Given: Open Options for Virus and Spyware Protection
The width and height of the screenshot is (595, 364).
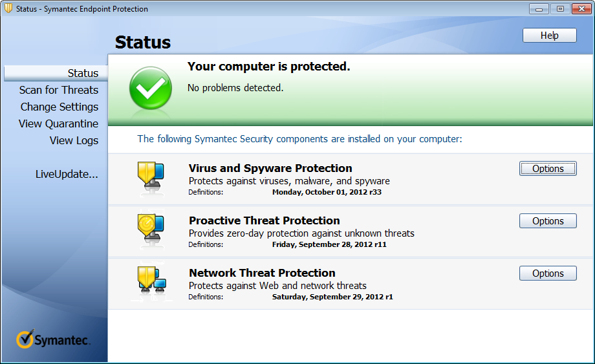Looking at the screenshot, I should (548, 169).
